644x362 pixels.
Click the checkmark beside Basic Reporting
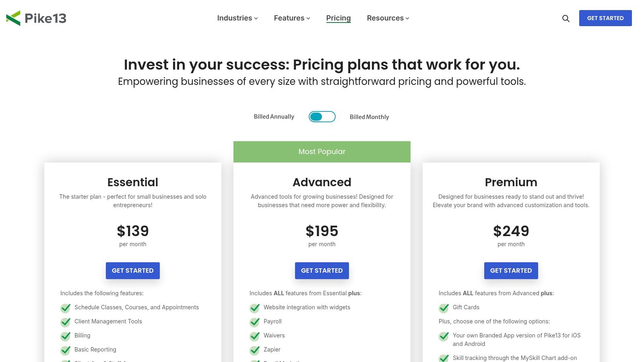point(65,350)
